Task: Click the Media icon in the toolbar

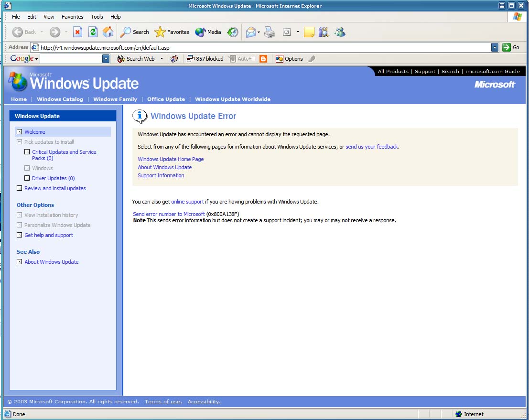Action: click(x=199, y=32)
